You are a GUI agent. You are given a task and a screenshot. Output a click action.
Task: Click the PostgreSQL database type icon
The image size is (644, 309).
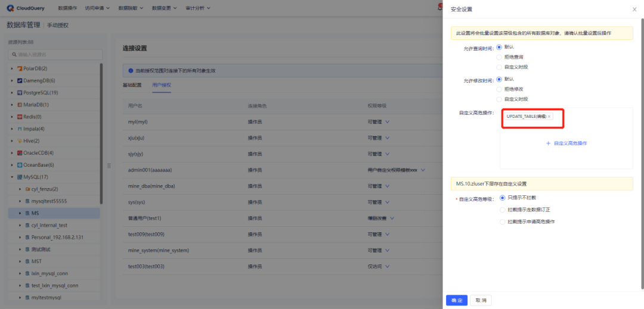tap(19, 93)
